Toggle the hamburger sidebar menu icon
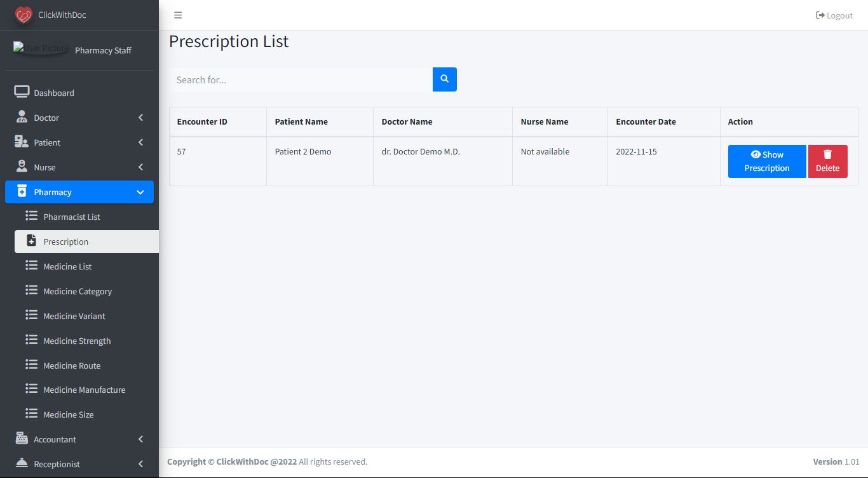Image resolution: width=868 pixels, height=478 pixels. (x=178, y=15)
